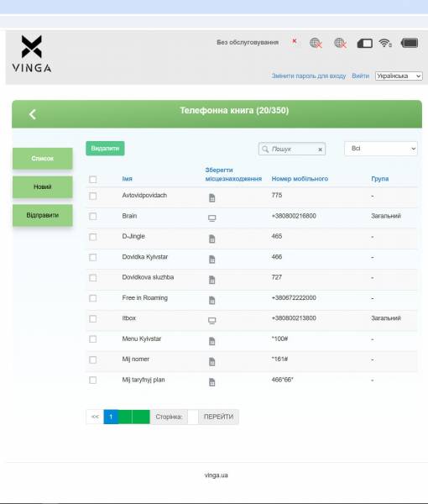This screenshot has height=504, width=428.
Task: Click the back arrow in Телефонна книга header
Action: [x=33, y=114]
